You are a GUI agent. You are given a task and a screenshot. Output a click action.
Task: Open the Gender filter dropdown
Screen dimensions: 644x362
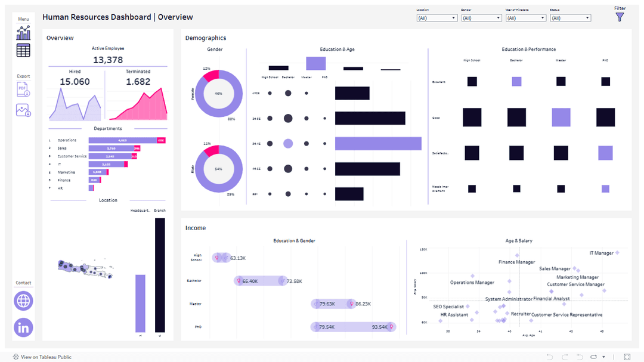(x=481, y=18)
